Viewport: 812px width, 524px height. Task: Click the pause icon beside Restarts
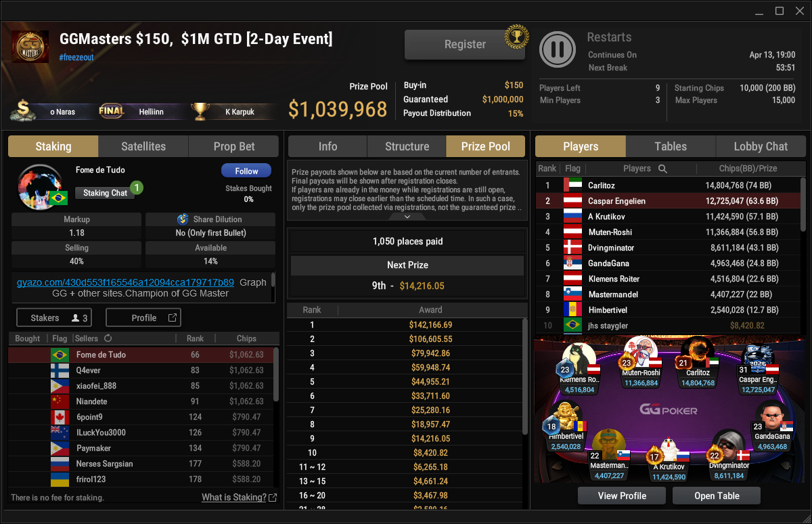[558, 49]
